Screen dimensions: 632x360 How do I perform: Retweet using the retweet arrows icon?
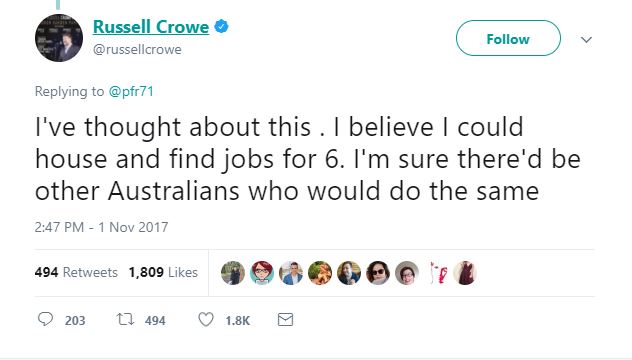[125, 320]
